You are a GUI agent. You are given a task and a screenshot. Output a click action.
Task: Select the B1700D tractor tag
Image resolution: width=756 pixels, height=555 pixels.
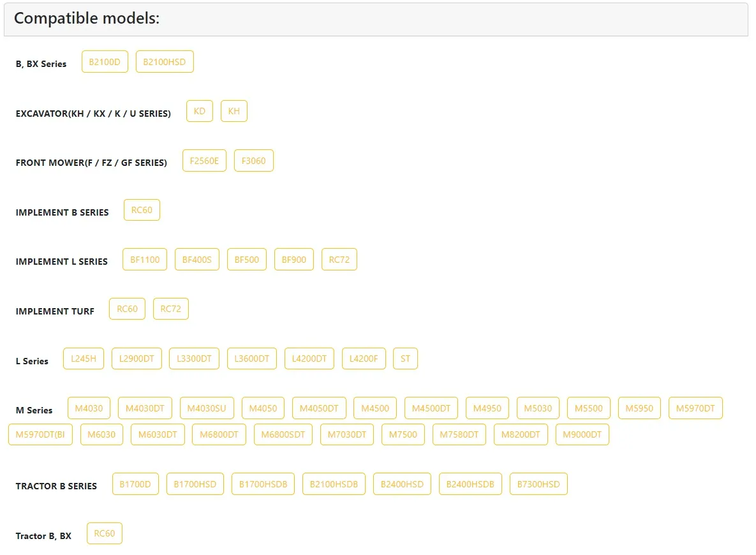135,484
